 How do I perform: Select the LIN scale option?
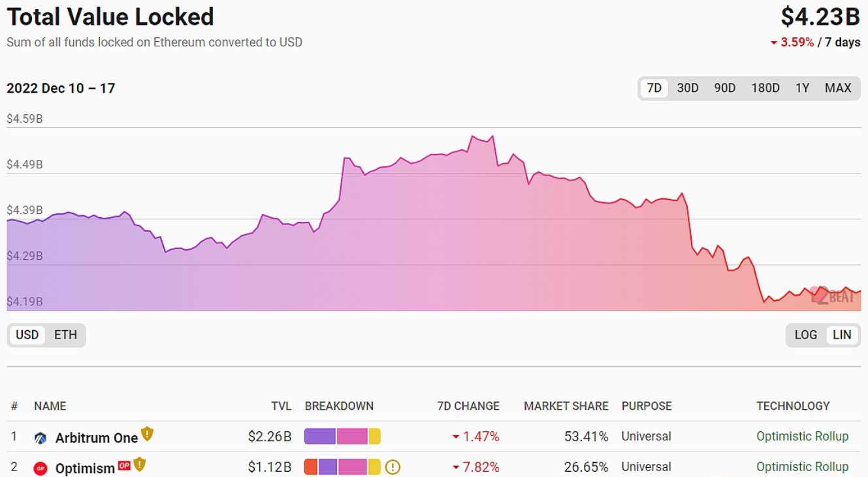click(x=842, y=335)
